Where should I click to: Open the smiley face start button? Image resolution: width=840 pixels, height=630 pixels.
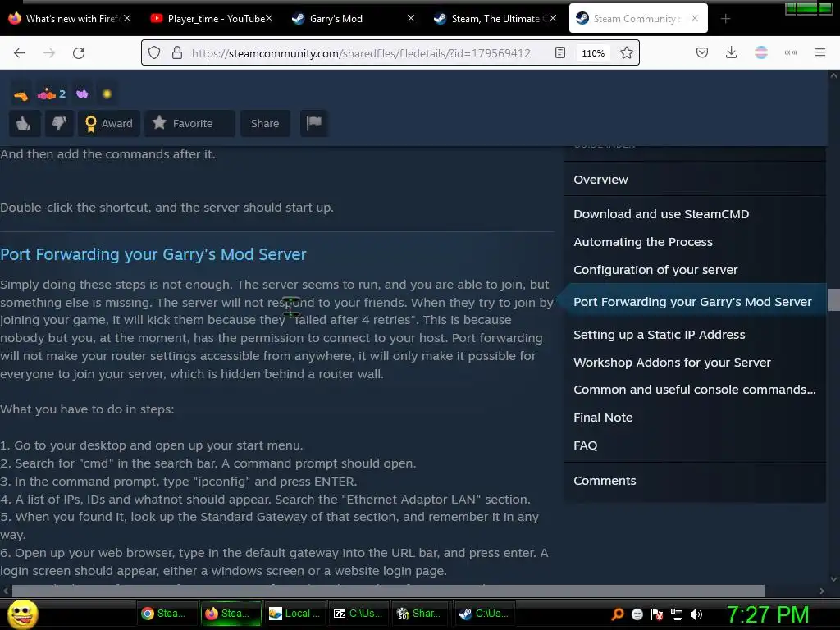pyautogui.click(x=23, y=614)
